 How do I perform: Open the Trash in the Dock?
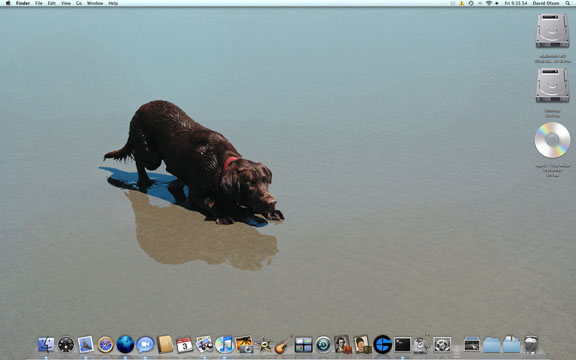[x=531, y=345]
